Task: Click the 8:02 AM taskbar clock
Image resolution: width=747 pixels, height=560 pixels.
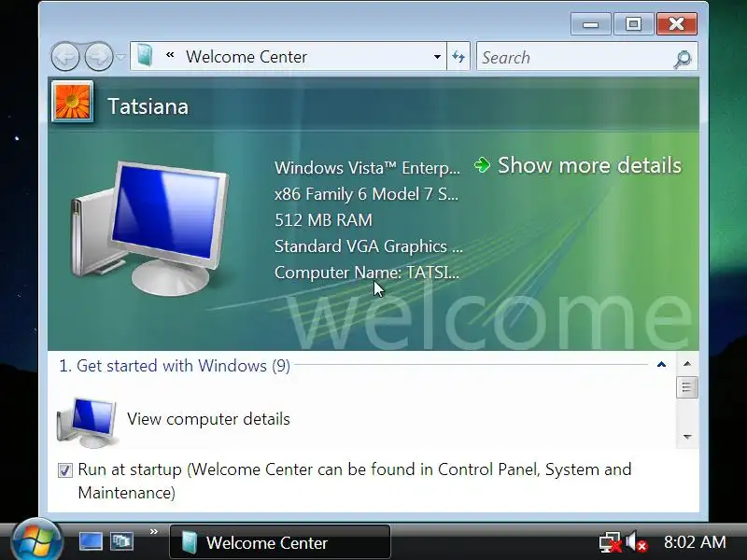Action: pyautogui.click(x=695, y=542)
